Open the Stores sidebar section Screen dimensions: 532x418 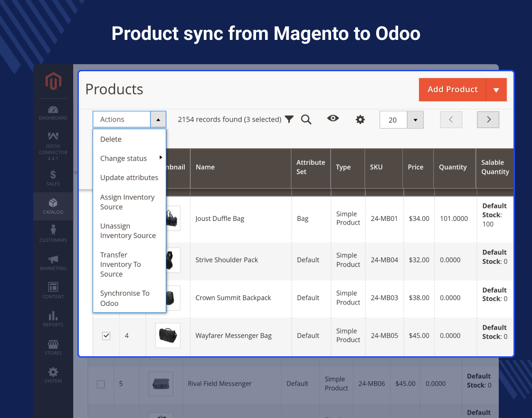coord(53,347)
